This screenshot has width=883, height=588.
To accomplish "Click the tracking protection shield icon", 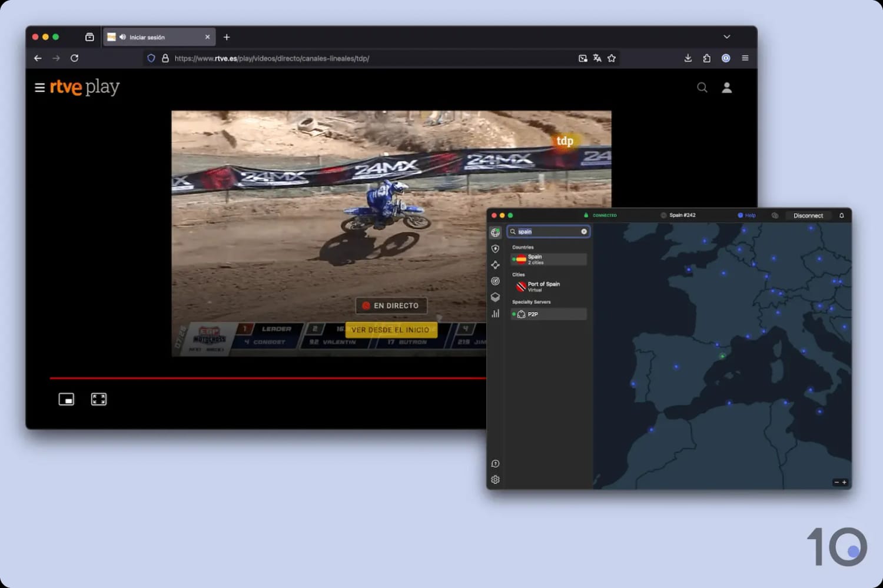I will [x=151, y=58].
